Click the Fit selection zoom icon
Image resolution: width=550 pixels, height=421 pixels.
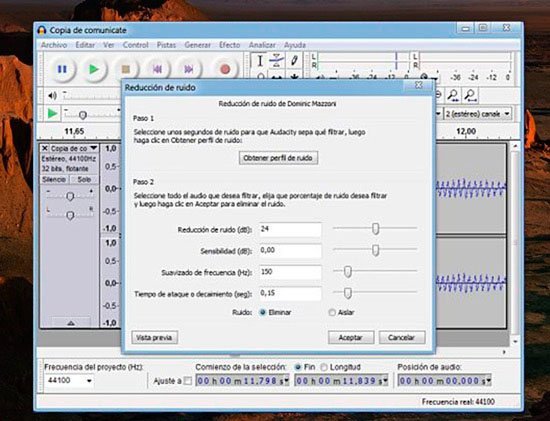pyautogui.click(x=453, y=95)
